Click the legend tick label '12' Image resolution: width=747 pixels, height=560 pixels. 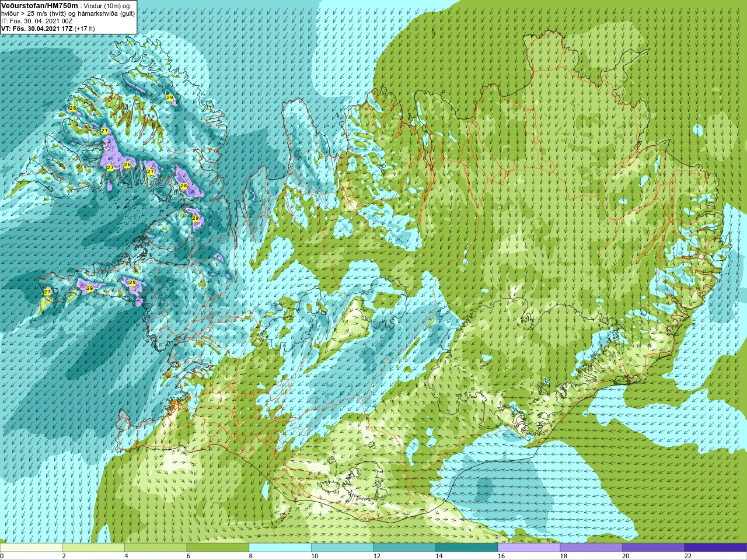pyautogui.click(x=377, y=556)
